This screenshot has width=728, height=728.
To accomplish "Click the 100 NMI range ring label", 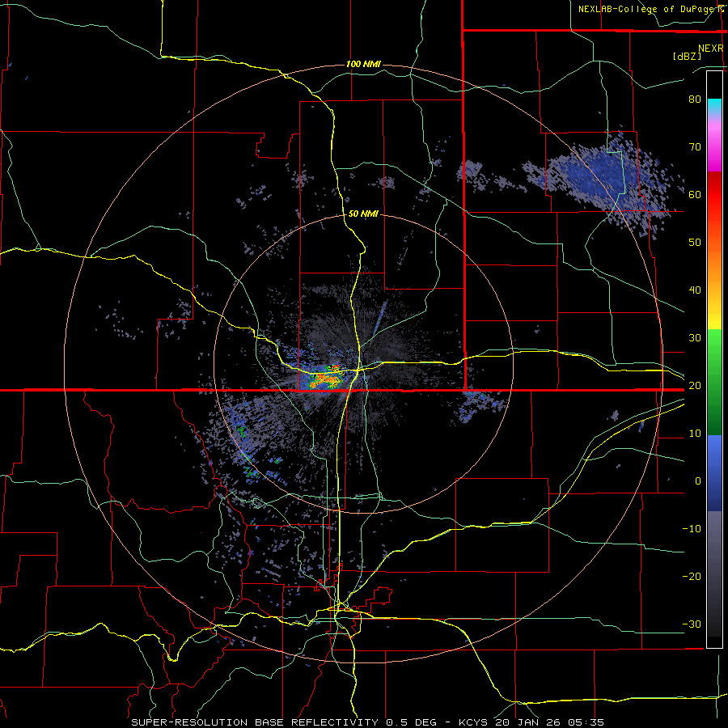I will [363, 64].
